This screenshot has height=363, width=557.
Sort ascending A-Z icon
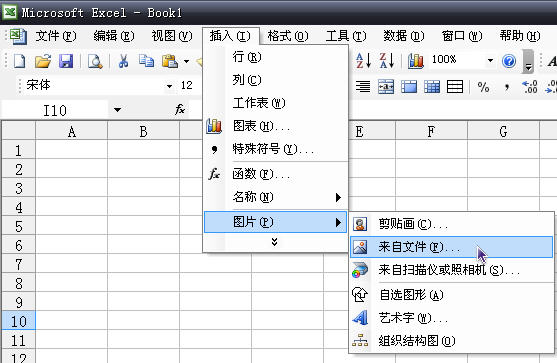pos(363,60)
